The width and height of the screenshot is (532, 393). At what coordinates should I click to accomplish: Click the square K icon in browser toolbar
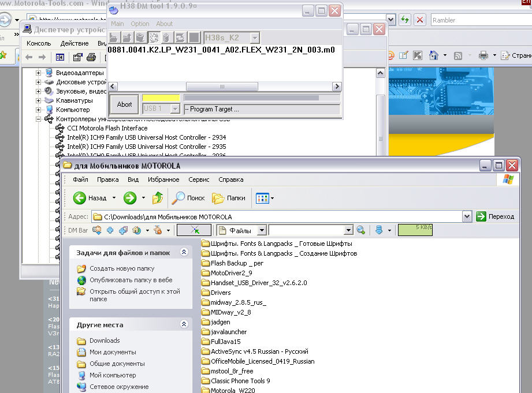418,55
